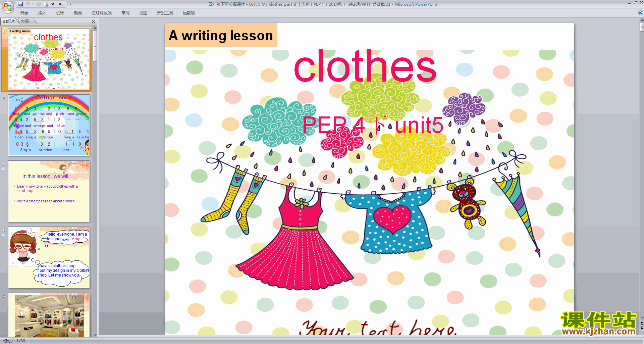Screen dimensions: 644x344
Task: Click main slide area scroll up arrow
Action: pos(642,20)
